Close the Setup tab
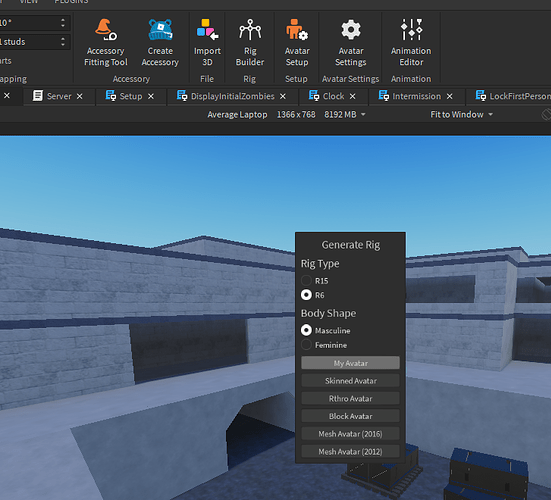 (x=151, y=96)
